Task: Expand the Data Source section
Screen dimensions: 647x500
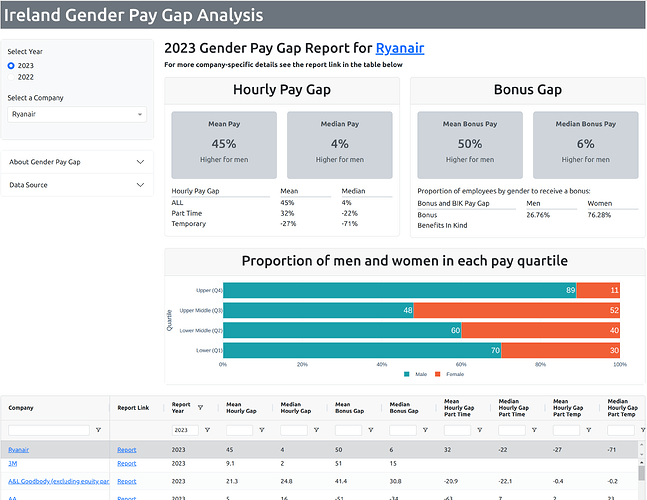Action: pyautogui.click(x=77, y=185)
